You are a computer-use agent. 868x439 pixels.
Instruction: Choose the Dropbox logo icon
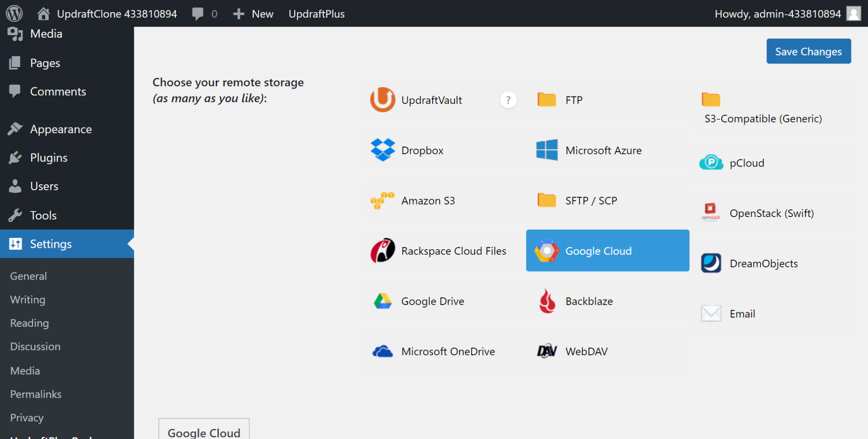pos(382,150)
